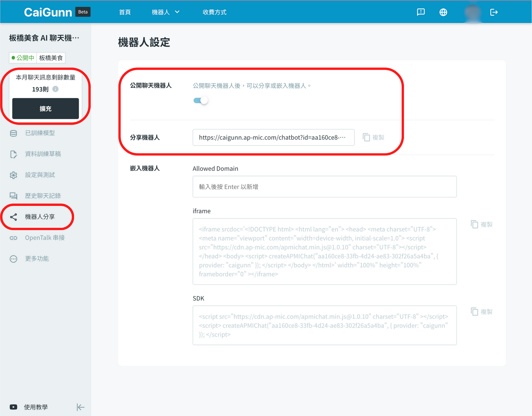The width and height of the screenshot is (532, 416).
Task: Click the 本月聊天訊息剩餘數量 label
Action: (x=45, y=77)
